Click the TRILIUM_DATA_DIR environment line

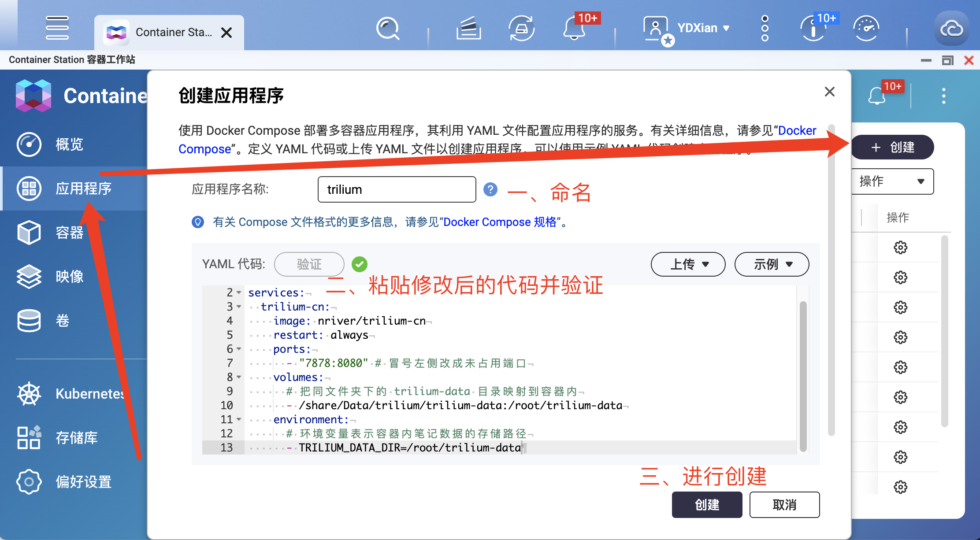click(410, 448)
